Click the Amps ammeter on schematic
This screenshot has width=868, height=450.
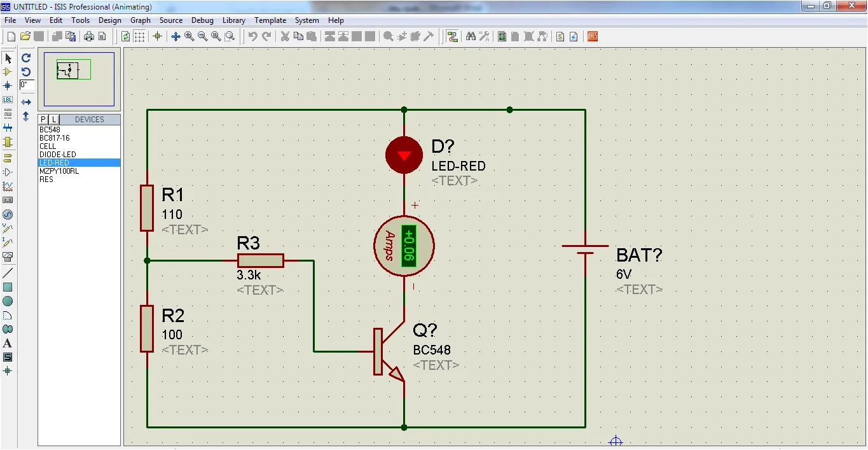[x=404, y=246]
